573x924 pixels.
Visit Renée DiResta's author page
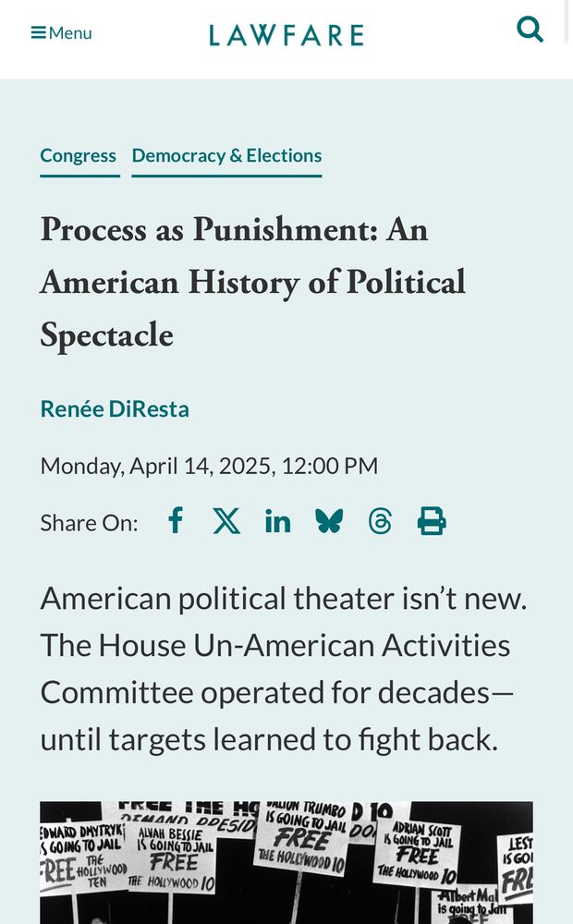114,408
